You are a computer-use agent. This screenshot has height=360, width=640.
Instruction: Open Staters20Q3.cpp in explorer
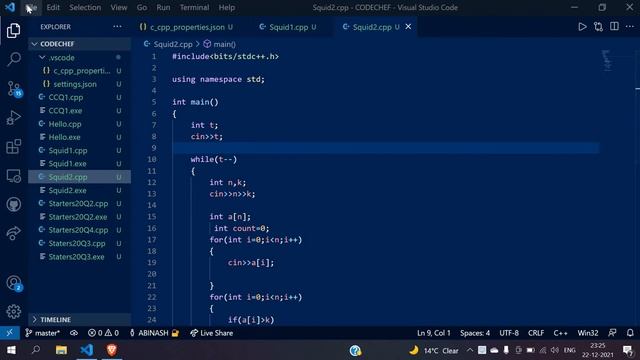80,243
